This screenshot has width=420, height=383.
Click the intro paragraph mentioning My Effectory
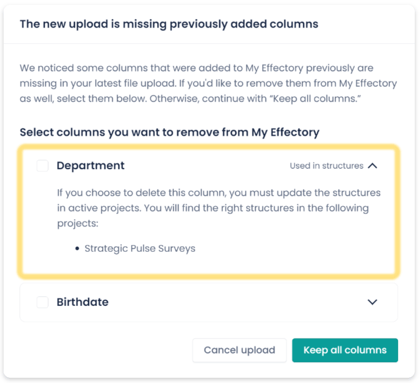point(208,83)
